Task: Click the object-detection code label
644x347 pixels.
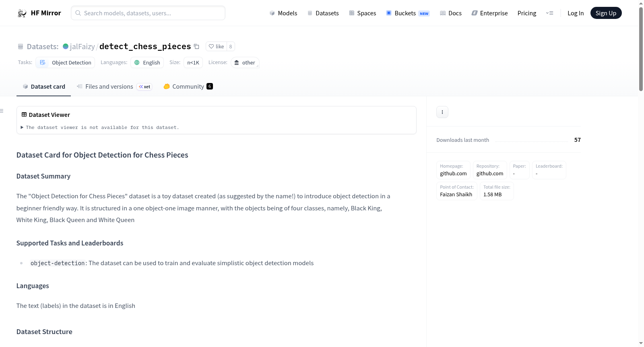Action: pyautogui.click(x=58, y=263)
